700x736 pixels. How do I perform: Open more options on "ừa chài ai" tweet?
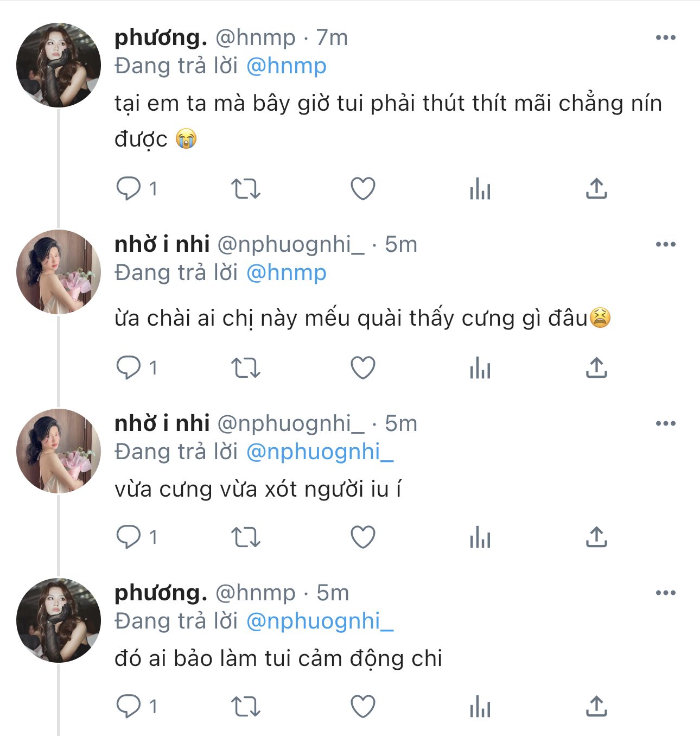click(x=665, y=244)
